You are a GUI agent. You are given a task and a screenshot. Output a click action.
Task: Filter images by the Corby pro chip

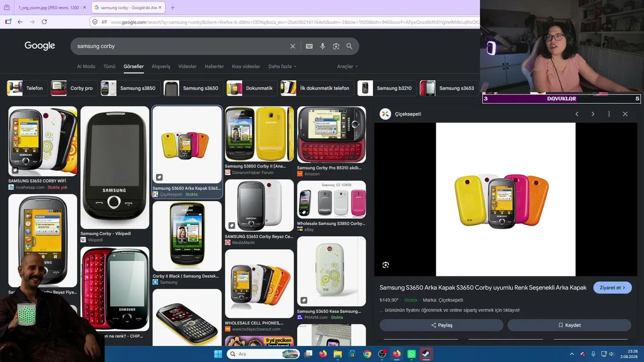coord(73,88)
